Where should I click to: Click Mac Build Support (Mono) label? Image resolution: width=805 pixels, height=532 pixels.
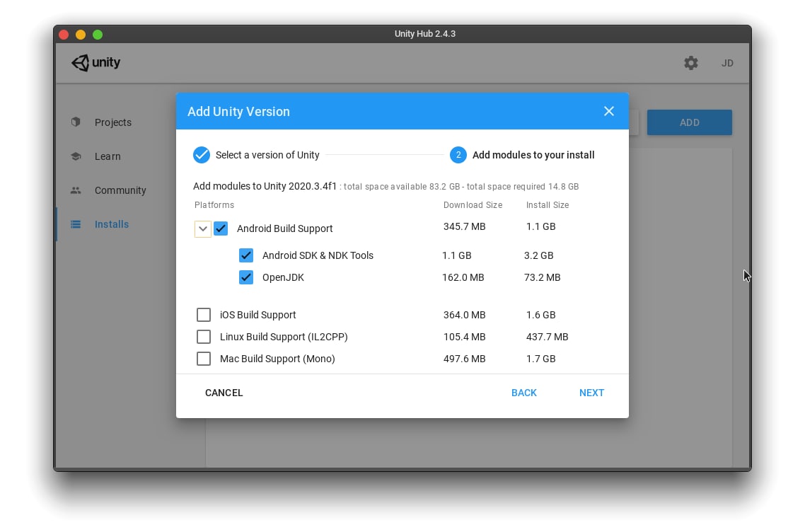pyautogui.click(x=277, y=359)
